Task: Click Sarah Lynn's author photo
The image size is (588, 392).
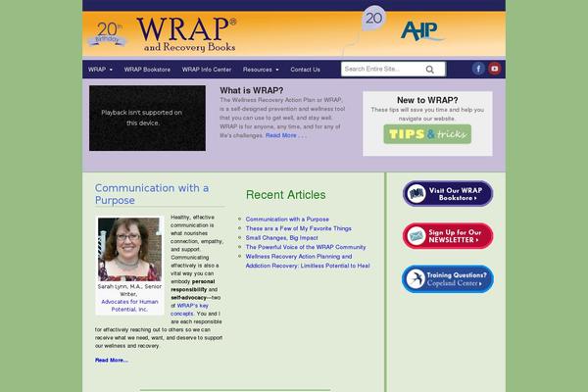Action: point(129,250)
